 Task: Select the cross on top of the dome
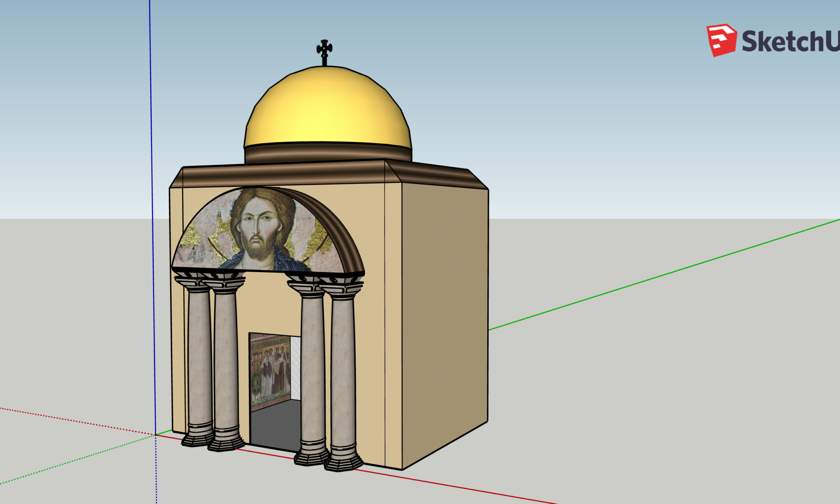tap(324, 50)
